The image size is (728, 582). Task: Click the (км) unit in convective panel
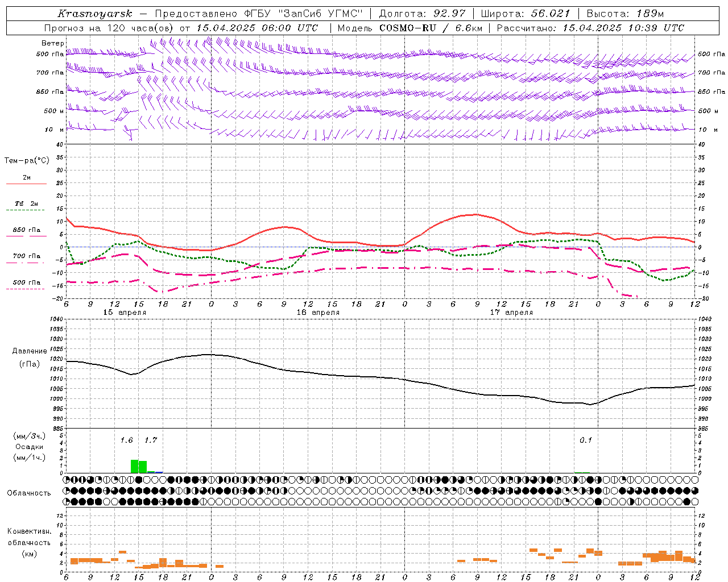coord(30,554)
